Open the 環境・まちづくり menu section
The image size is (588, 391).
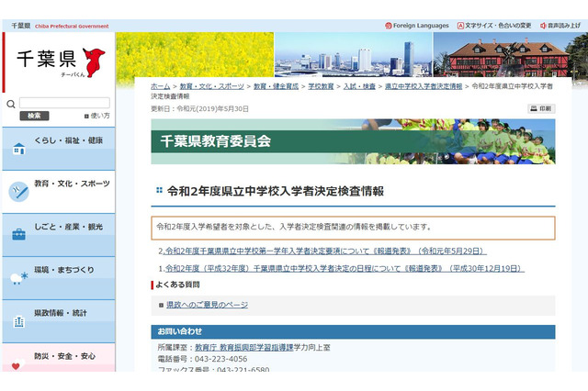[59, 278]
